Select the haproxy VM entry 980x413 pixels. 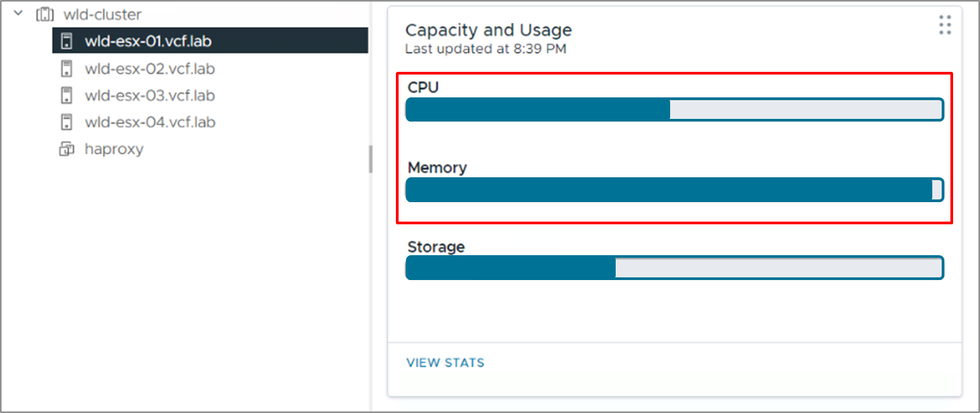pyautogui.click(x=114, y=149)
